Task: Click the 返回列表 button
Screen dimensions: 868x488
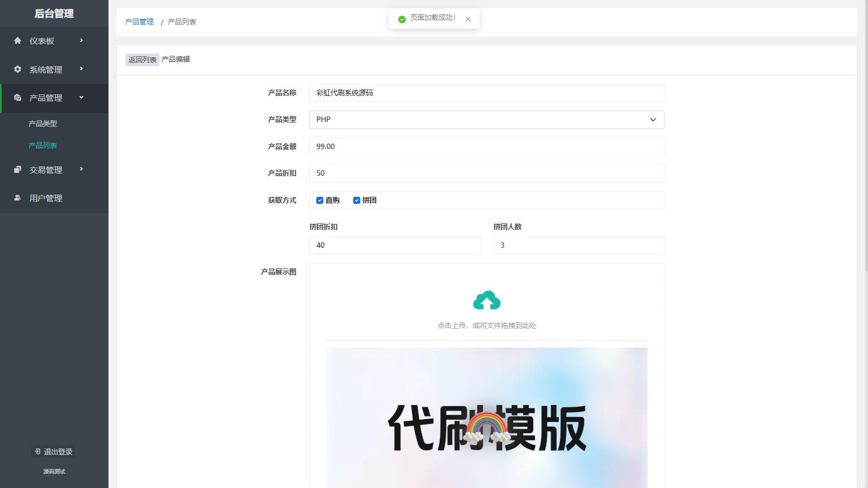Action: (x=142, y=60)
